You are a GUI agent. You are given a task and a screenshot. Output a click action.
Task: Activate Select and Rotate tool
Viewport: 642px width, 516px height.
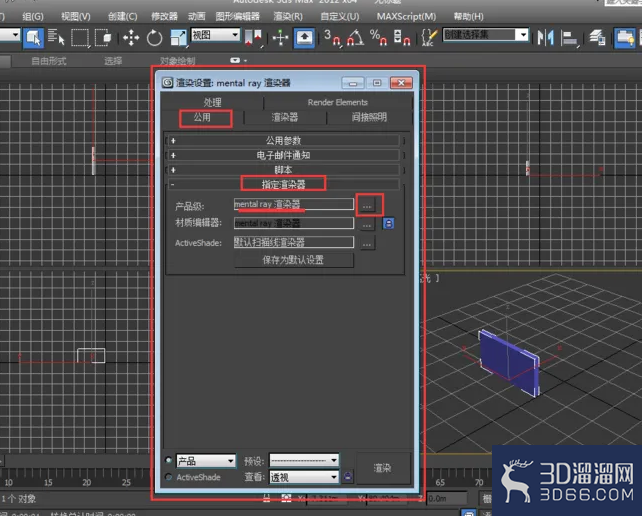pyautogui.click(x=154, y=38)
